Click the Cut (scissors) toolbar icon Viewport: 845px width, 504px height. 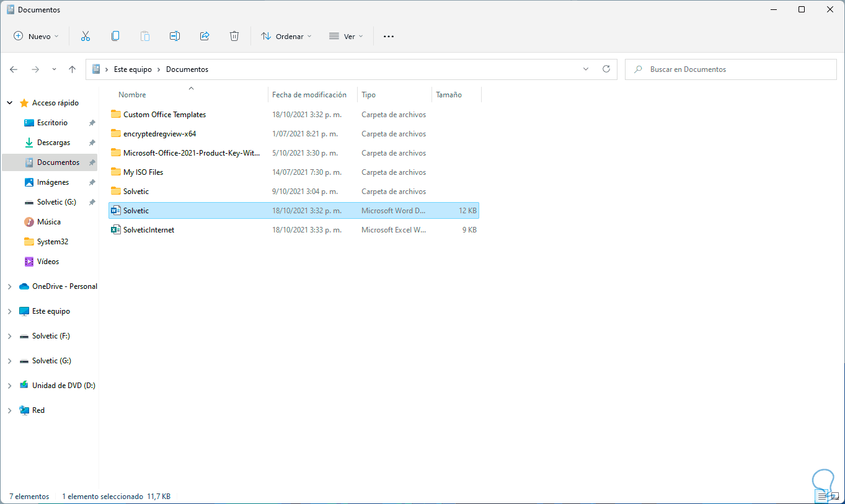(x=86, y=37)
